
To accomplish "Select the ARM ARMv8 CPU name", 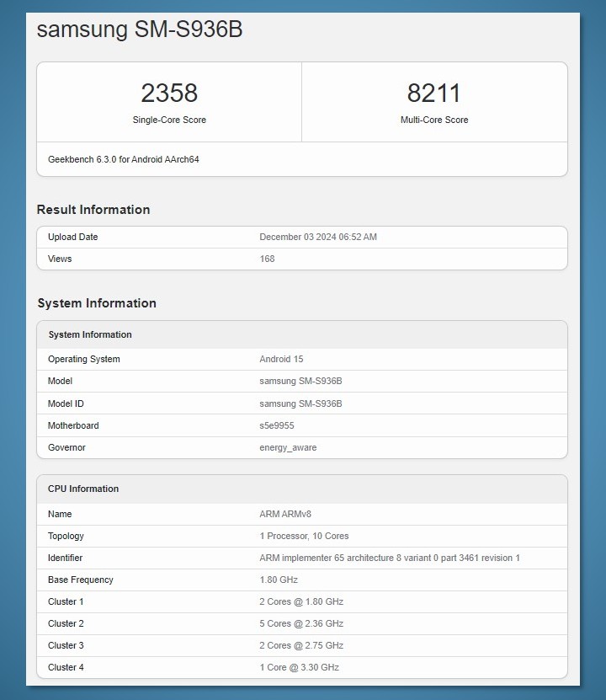I will click(285, 515).
